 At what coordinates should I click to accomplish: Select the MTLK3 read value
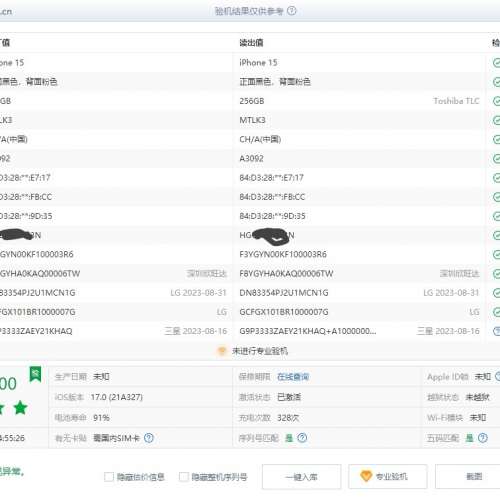tap(252, 120)
